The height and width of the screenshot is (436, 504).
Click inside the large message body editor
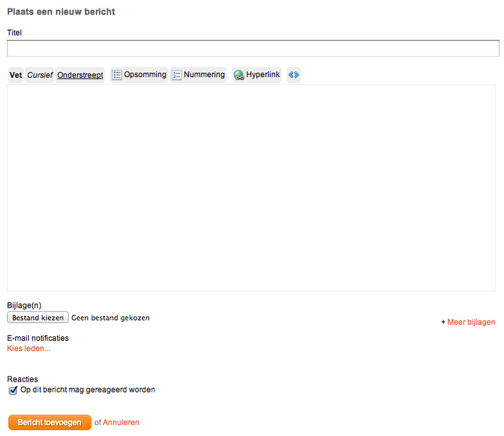[x=251, y=187]
